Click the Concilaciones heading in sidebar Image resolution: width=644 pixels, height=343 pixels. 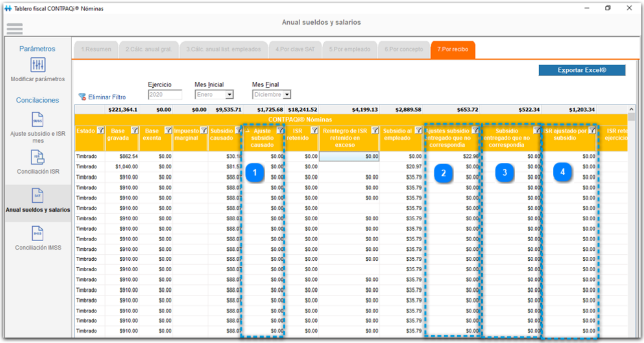pyautogui.click(x=38, y=100)
